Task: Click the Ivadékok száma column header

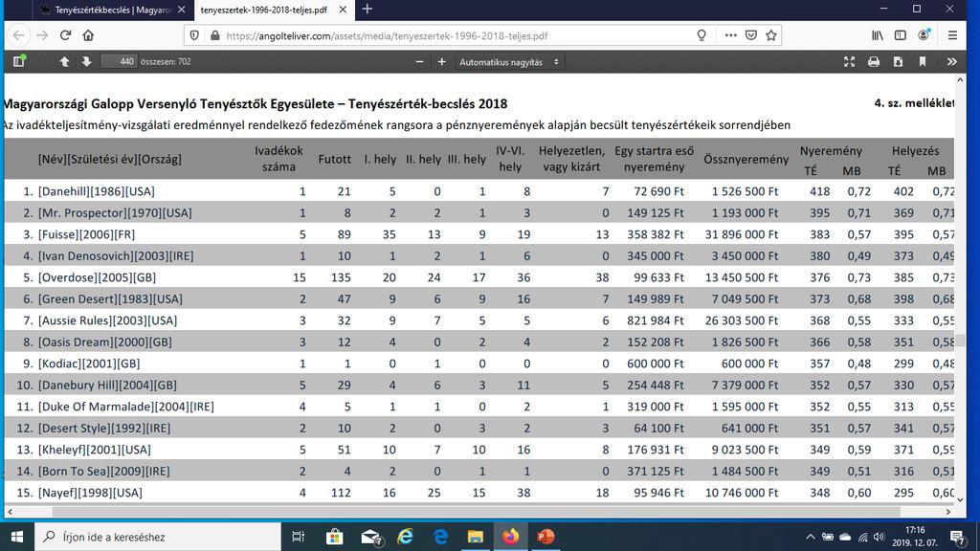Action: tap(278, 159)
